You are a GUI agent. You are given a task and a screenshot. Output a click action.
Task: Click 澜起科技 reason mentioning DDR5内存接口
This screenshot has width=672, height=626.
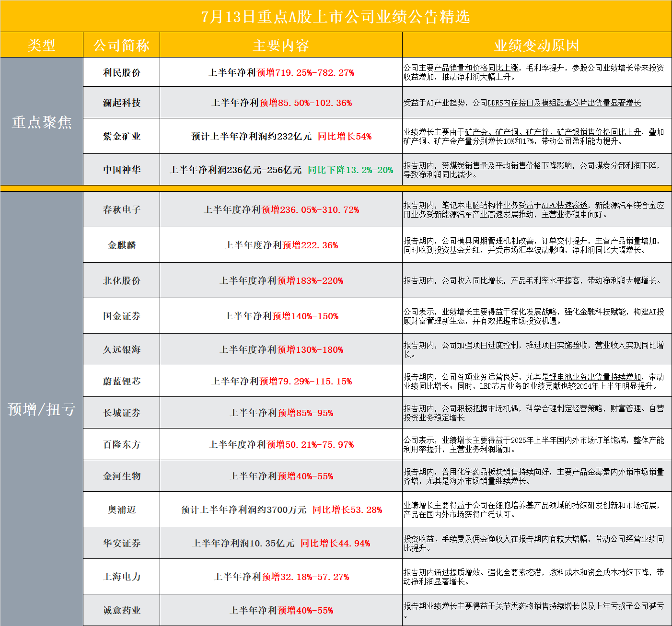537,103
